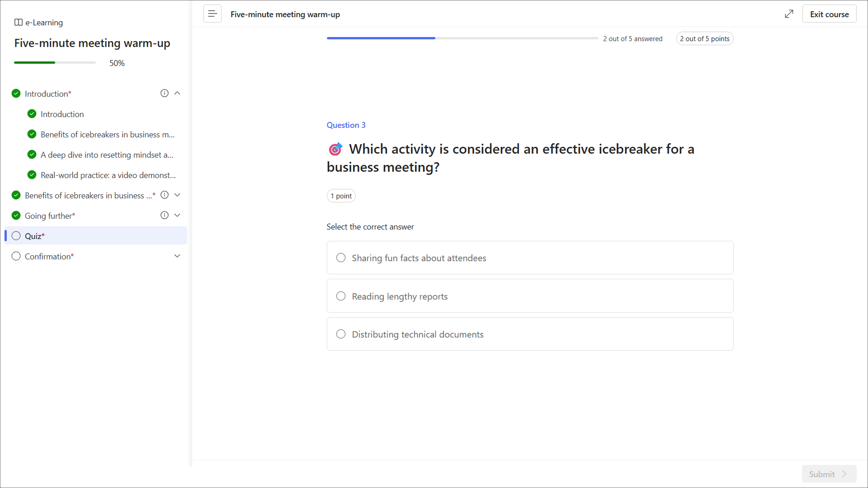Expand Benefits of icebreakers section chevron
This screenshot has height=488, width=868.
(x=177, y=195)
